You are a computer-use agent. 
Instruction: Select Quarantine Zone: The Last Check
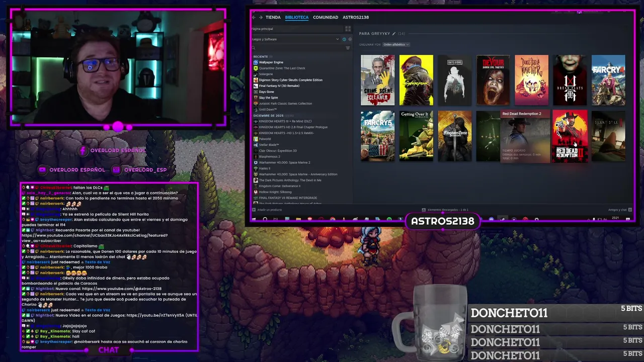282,68
